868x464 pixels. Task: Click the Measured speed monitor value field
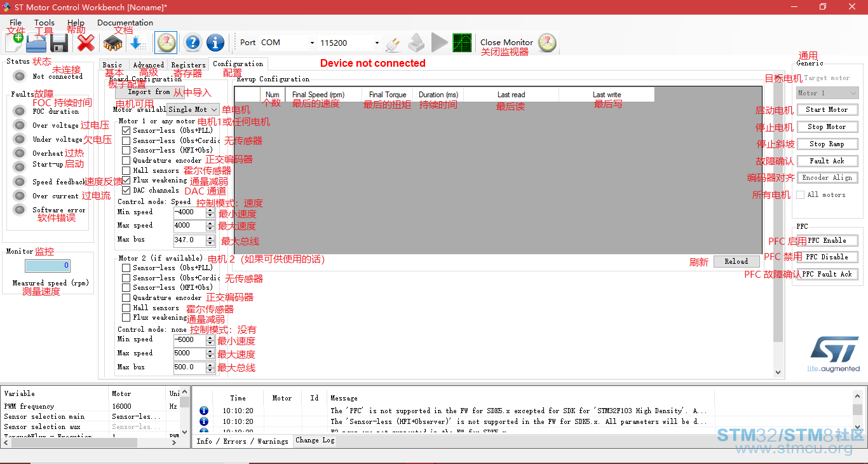coord(48,266)
